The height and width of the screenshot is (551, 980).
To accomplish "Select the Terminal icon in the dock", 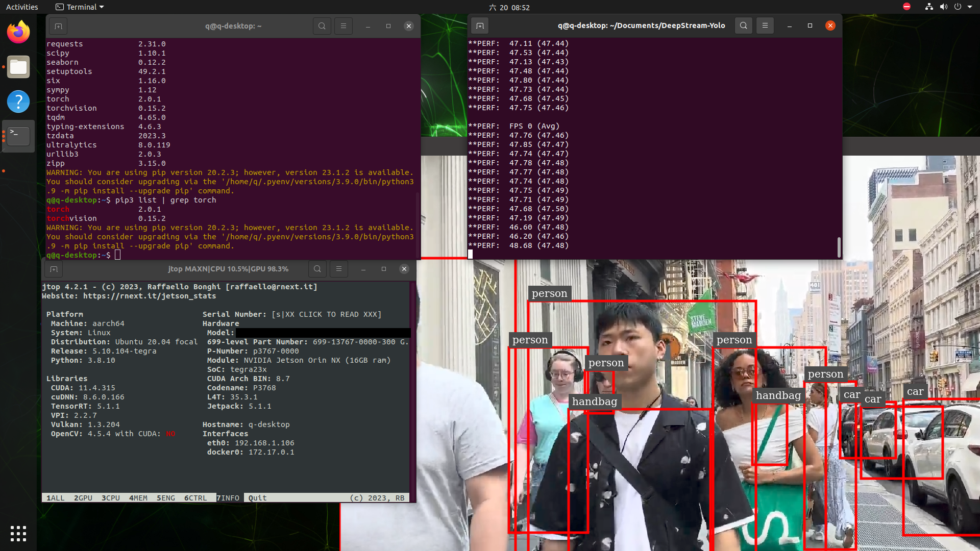I will point(18,136).
